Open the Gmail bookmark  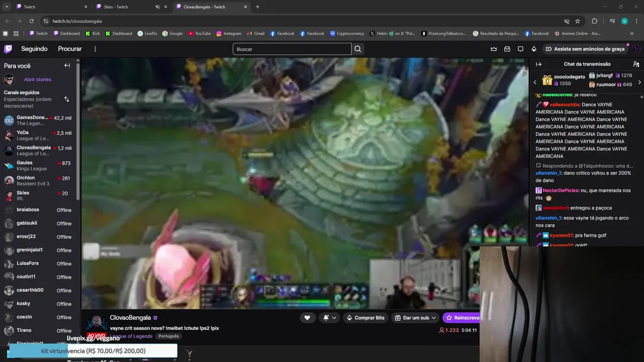[x=256, y=34]
